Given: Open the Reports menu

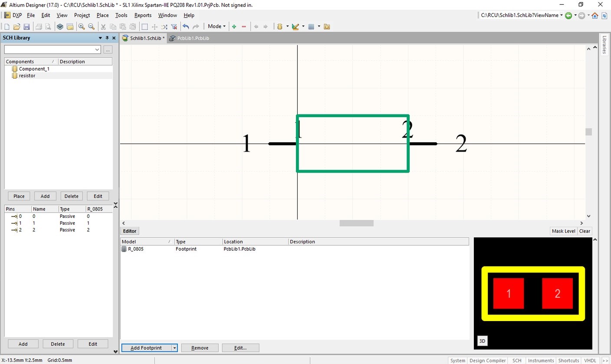Looking at the screenshot, I should tap(143, 15).
